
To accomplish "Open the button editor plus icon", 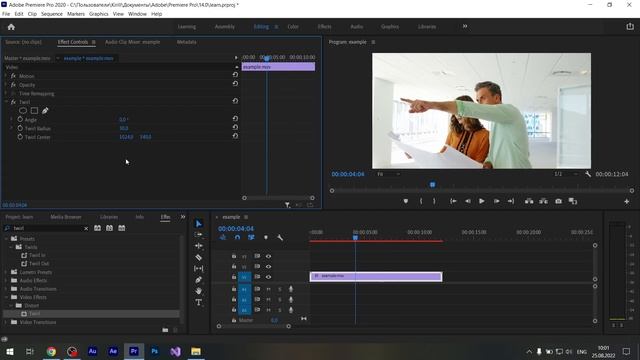I will click(x=627, y=201).
